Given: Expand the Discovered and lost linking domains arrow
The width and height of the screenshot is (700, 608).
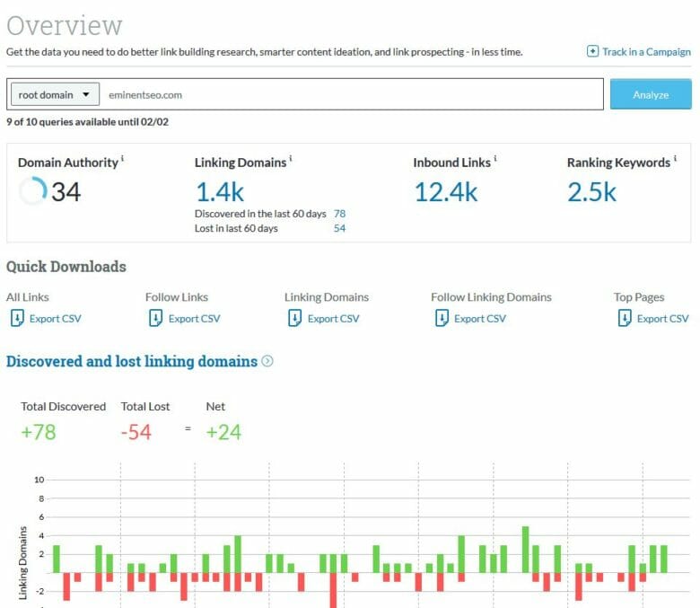Looking at the screenshot, I should (267, 361).
